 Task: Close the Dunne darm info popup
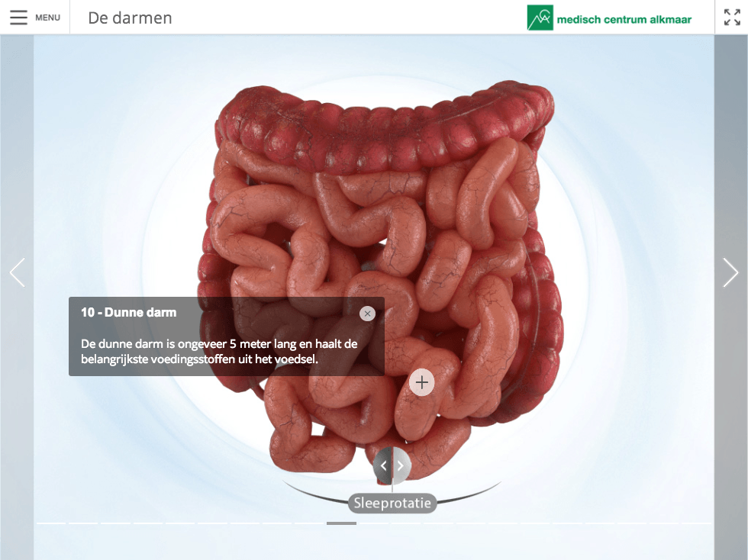tap(367, 314)
